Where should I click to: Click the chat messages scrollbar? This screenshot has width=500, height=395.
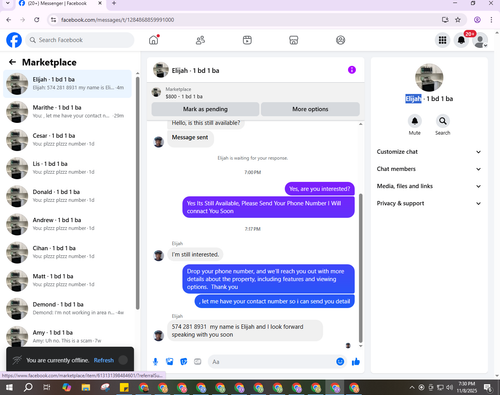(x=360, y=268)
